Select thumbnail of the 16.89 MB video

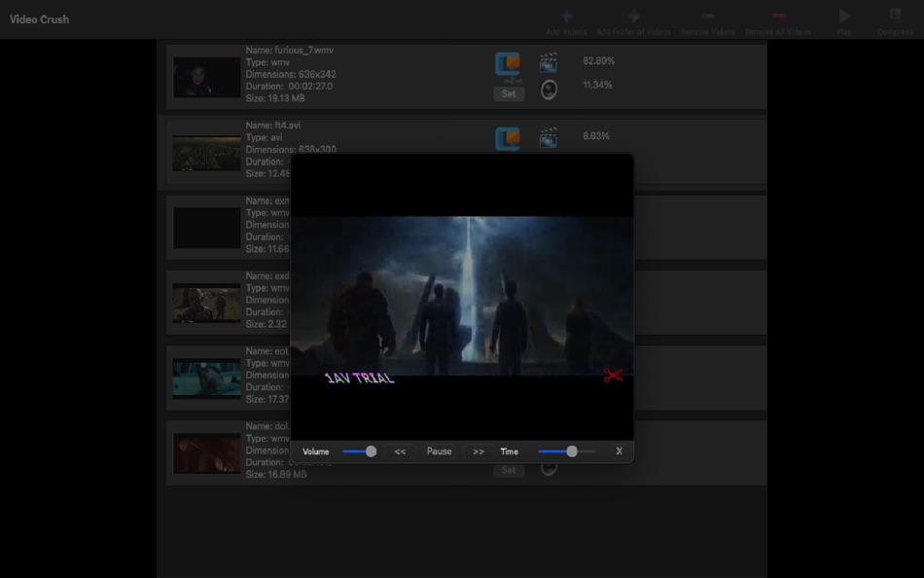point(207,453)
